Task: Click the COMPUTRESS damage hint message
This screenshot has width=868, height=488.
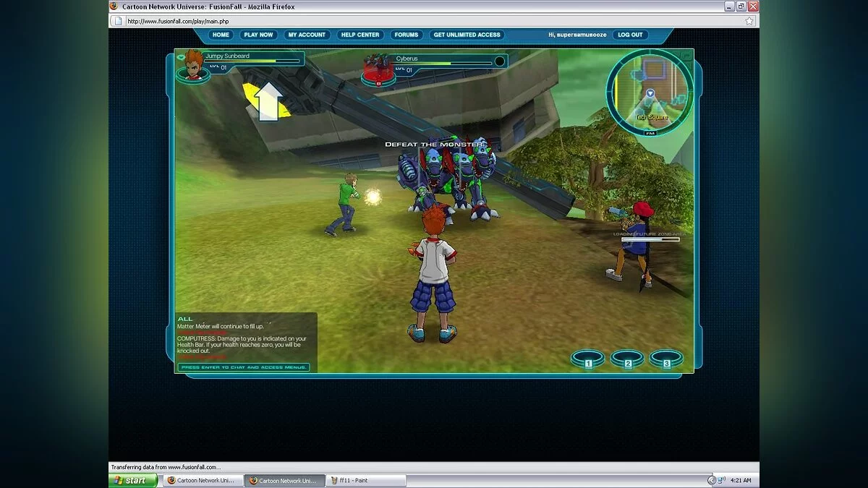Action: point(242,344)
